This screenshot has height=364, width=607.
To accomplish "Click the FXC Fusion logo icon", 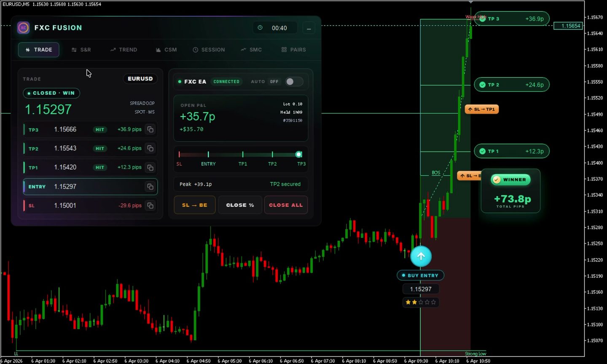I will tap(23, 28).
